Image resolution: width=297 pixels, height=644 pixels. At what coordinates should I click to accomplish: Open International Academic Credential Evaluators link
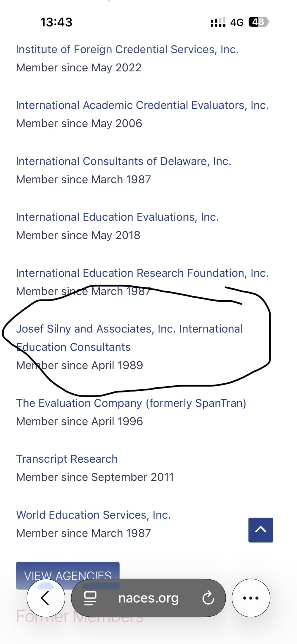tap(142, 105)
